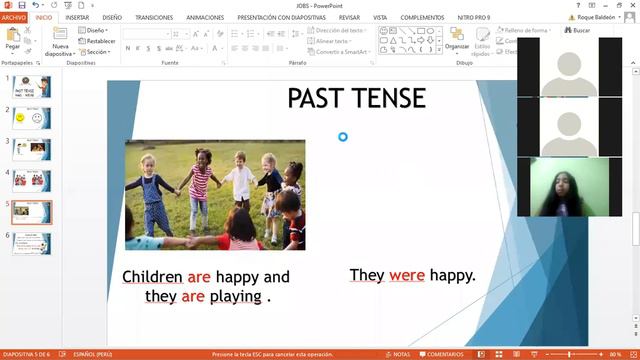Screen dimensions: 640x360
Task: Toggle bold N formatting
Action: (x=128, y=48)
